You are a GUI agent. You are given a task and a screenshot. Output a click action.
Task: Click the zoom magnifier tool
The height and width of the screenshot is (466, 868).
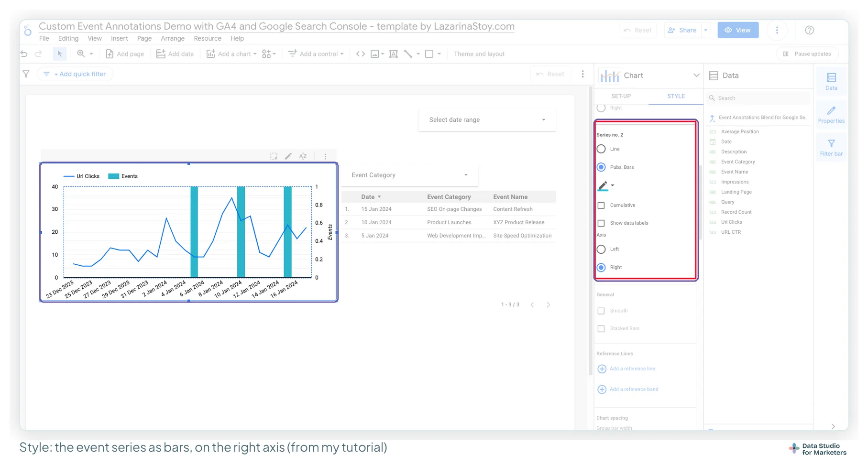pyautogui.click(x=81, y=54)
